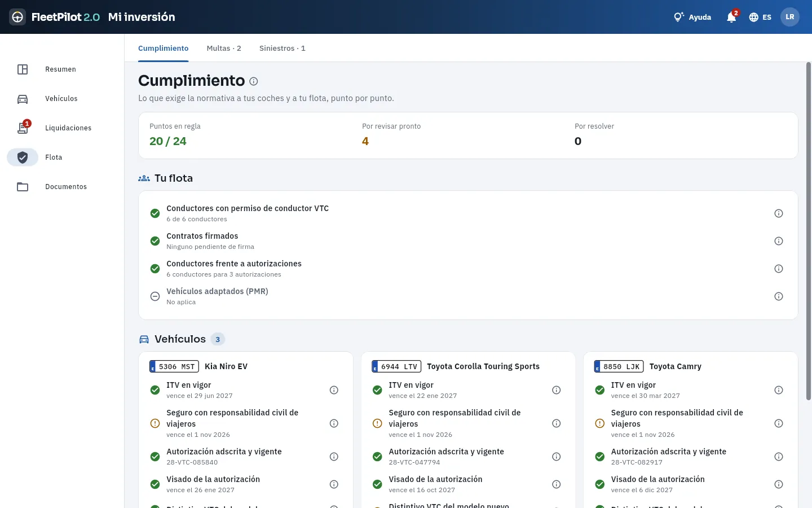
Task: Show info for Vehículos adaptados (PMR)
Action: 779,296
